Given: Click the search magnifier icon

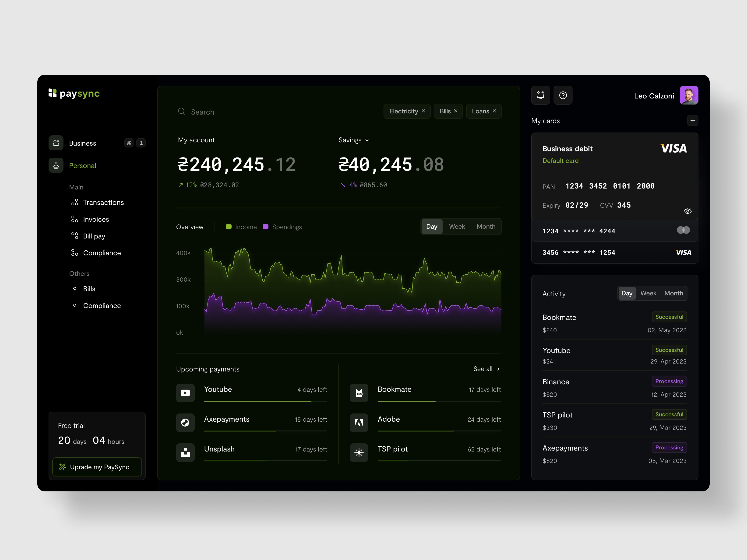Looking at the screenshot, I should point(182,111).
